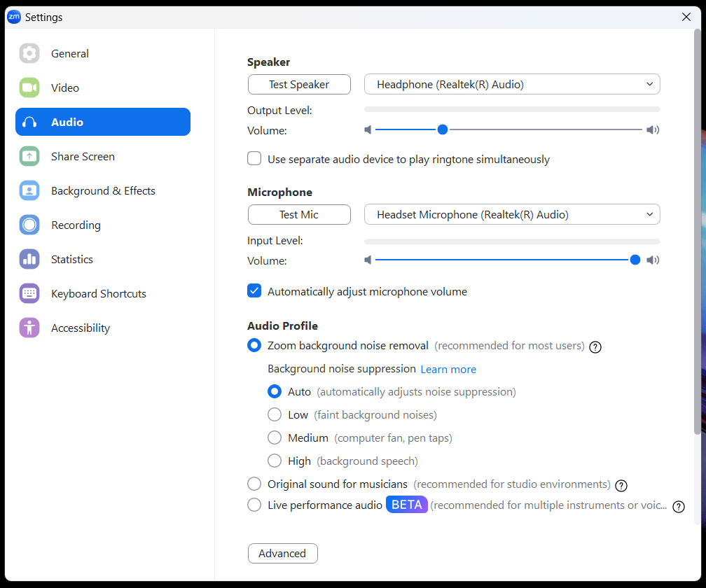Open Statistics settings
This screenshot has height=588, width=706.
pyautogui.click(x=103, y=259)
